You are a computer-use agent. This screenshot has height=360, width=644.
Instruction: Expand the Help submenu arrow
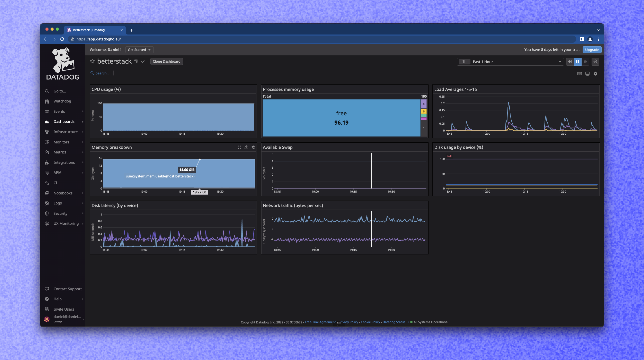coord(82,299)
